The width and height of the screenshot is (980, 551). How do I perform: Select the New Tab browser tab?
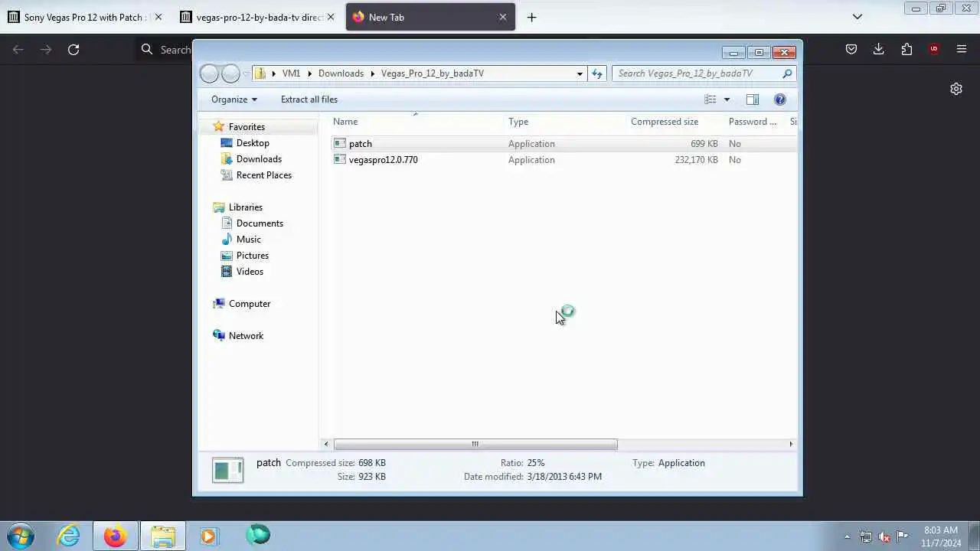click(430, 17)
